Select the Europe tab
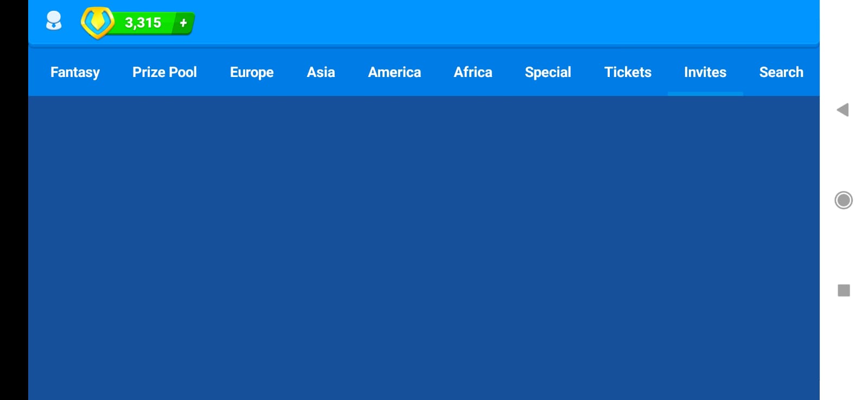 pyautogui.click(x=252, y=72)
